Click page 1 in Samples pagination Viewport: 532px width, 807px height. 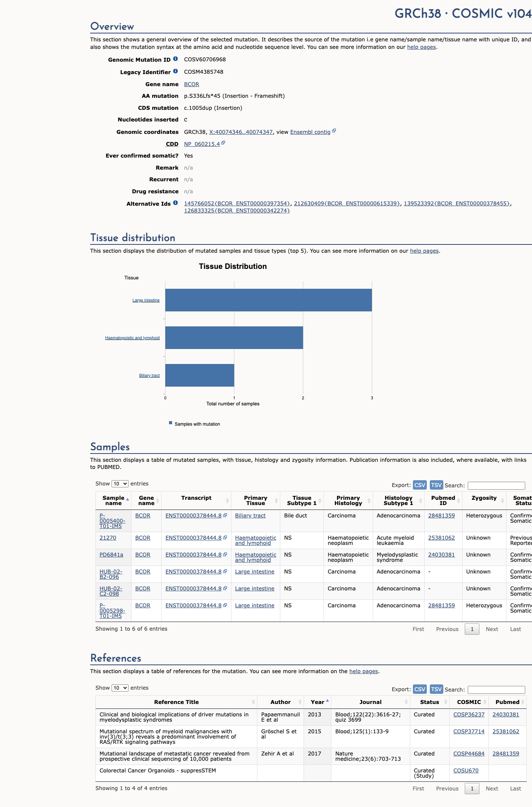pos(472,629)
